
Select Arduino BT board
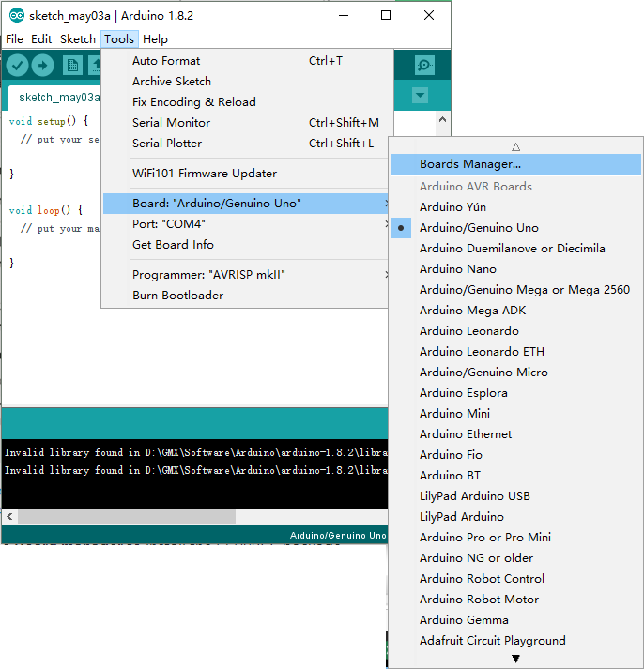[x=515, y=476]
